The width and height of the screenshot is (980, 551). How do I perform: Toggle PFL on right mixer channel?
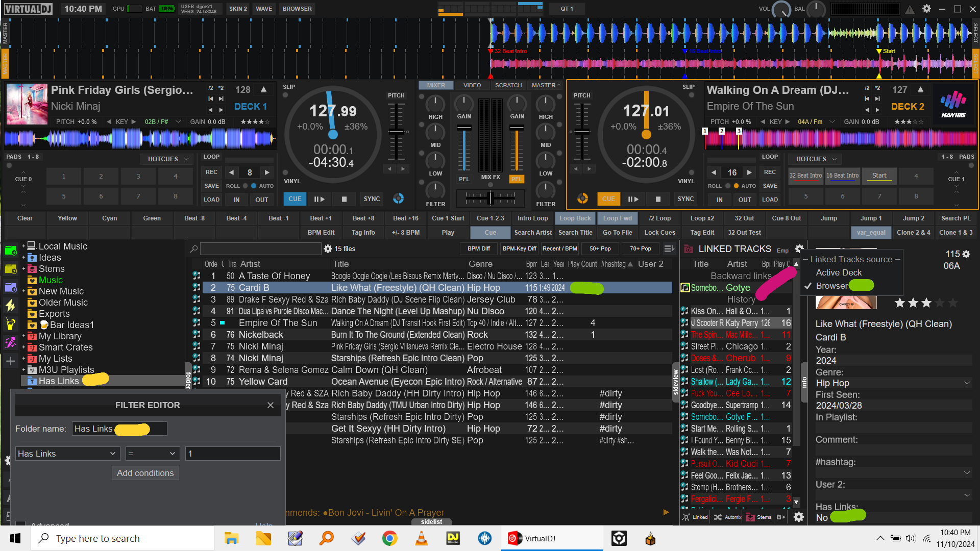(x=517, y=179)
